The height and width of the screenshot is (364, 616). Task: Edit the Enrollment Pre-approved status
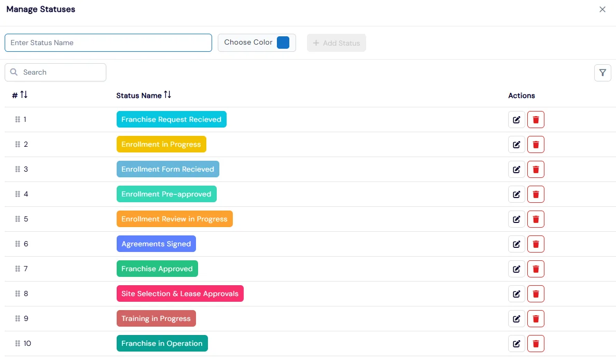pos(516,194)
